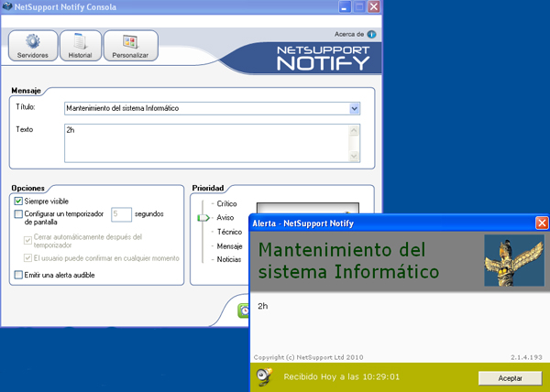Click the green priority slider handle
550x392 pixels.
point(203,218)
